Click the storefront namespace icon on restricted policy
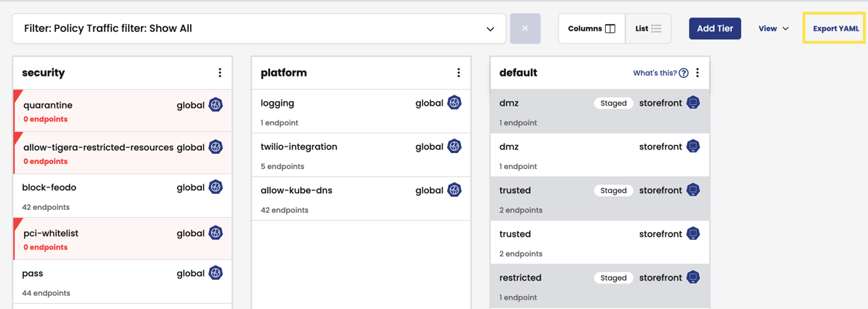The image size is (868, 309). pyautogui.click(x=693, y=278)
